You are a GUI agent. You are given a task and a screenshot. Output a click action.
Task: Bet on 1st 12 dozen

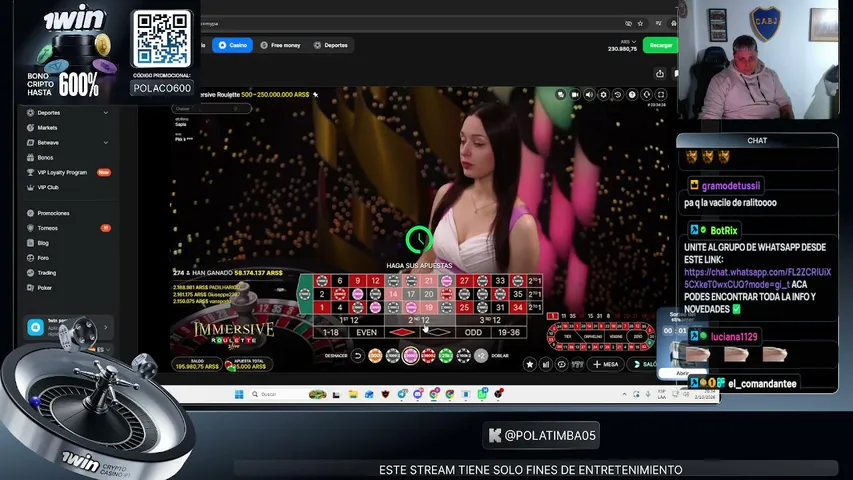coord(349,320)
